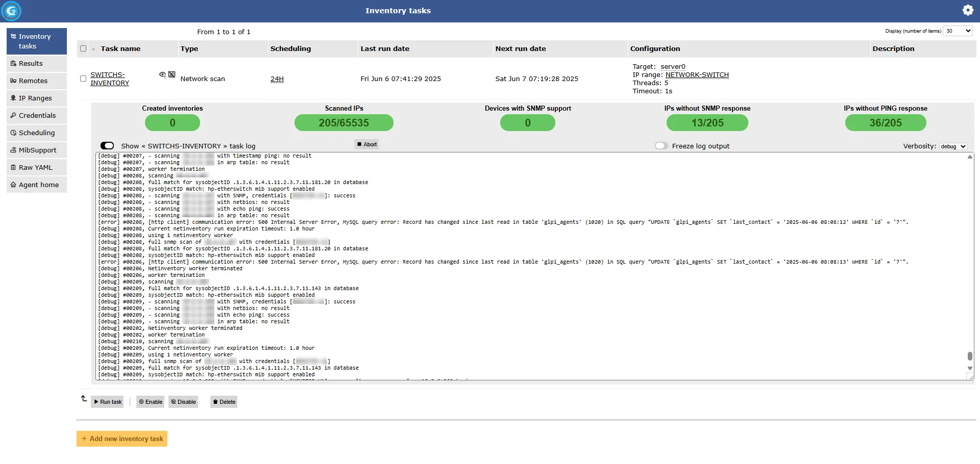Open the Verbosity dropdown
Viewport: 980px width, 464px height.
pyautogui.click(x=953, y=146)
